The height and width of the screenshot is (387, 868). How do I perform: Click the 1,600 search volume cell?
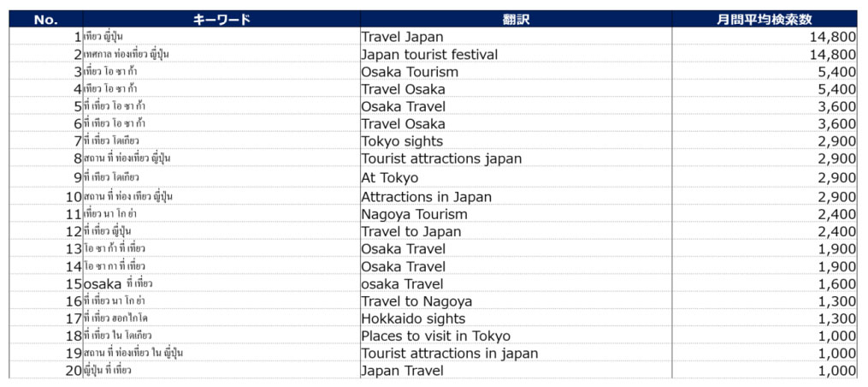coord(765,284)
